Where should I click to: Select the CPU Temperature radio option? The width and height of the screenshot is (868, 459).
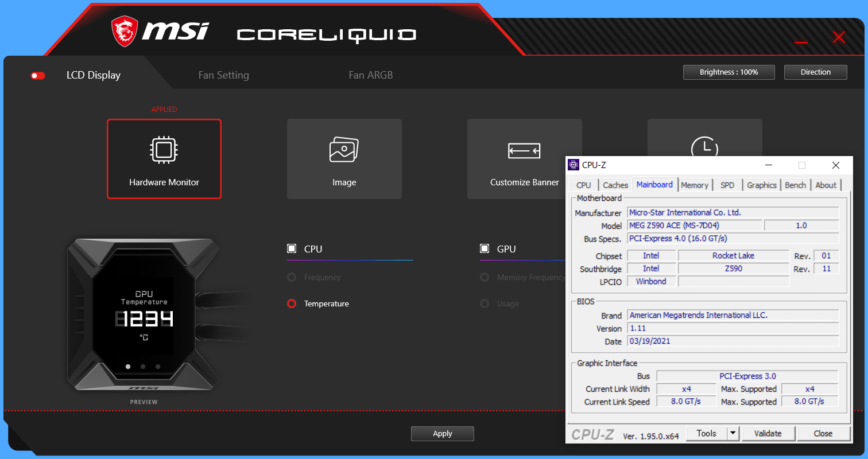[x=292, y=304]
